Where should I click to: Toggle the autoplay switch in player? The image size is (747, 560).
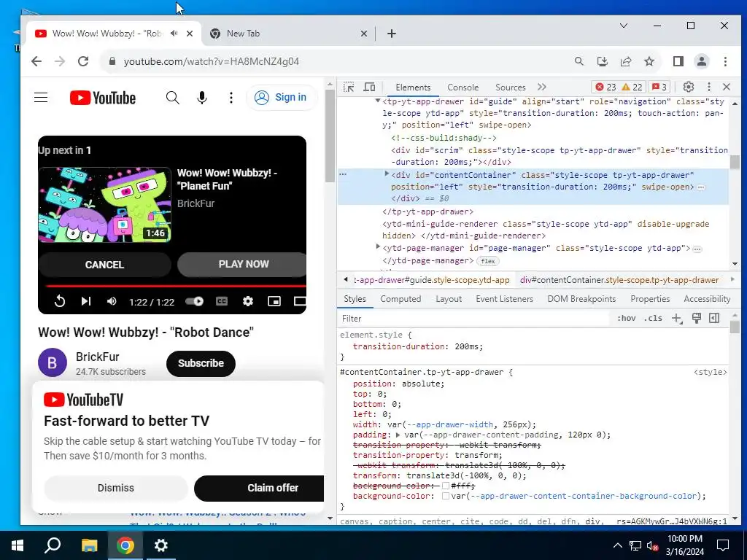tap(194, 301)
